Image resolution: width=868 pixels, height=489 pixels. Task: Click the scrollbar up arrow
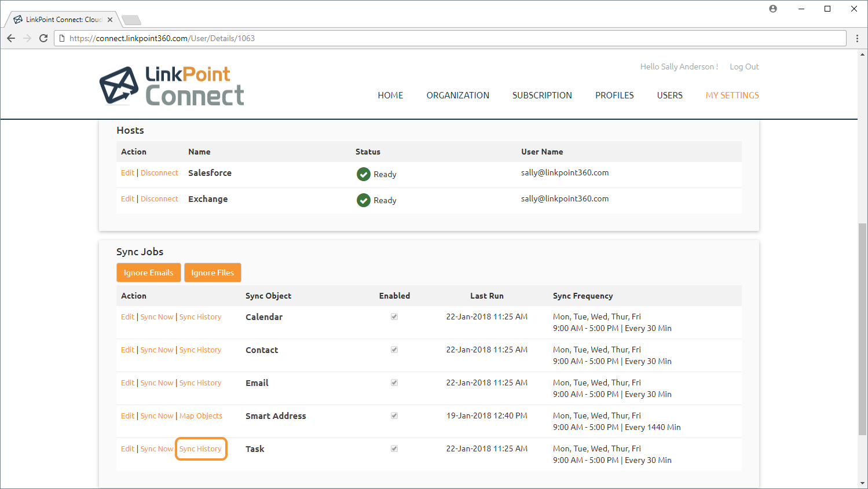click(863, 55)
